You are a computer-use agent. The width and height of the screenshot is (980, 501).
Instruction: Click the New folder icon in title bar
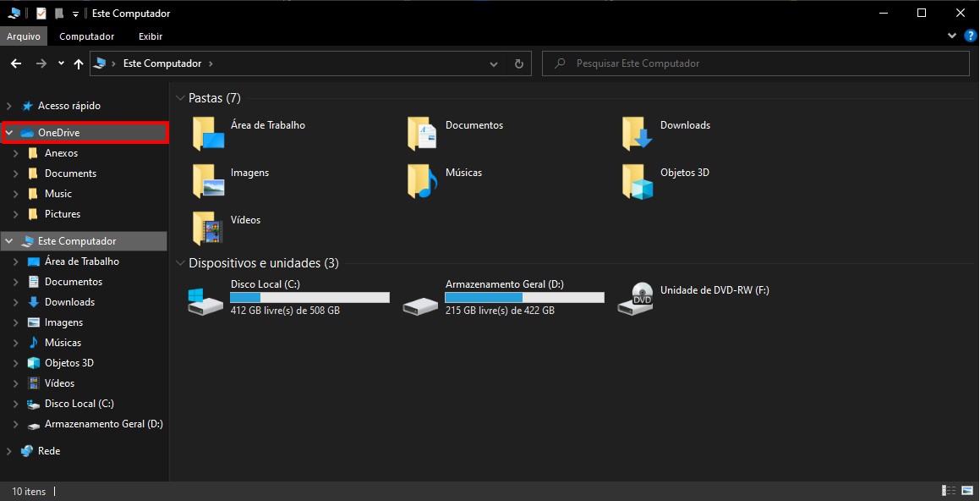click(58, 14)
